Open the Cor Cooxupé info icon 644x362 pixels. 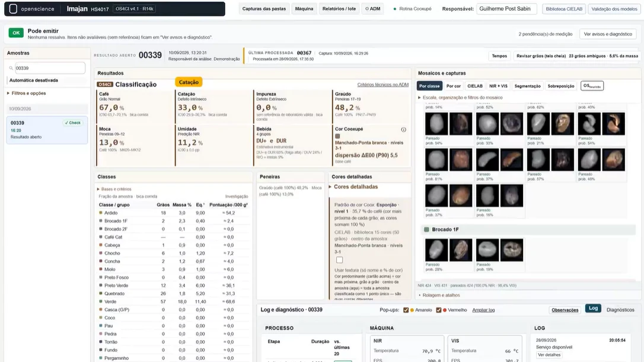click(403, 130)
